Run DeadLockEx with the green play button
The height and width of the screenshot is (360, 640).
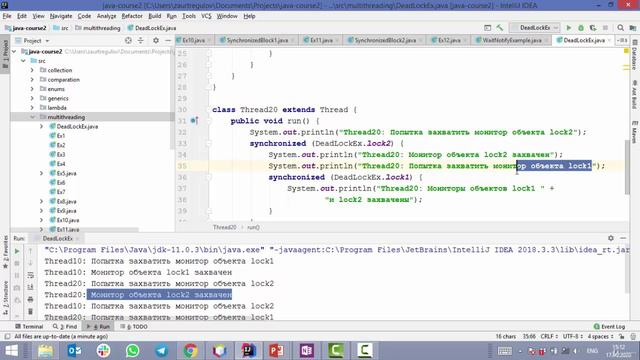(x=569, y=28)
